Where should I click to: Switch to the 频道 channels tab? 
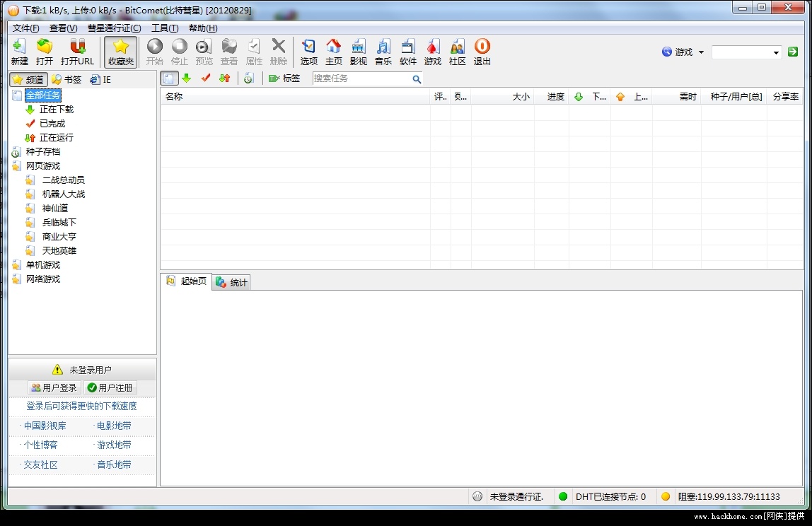(x=28, y=79)
